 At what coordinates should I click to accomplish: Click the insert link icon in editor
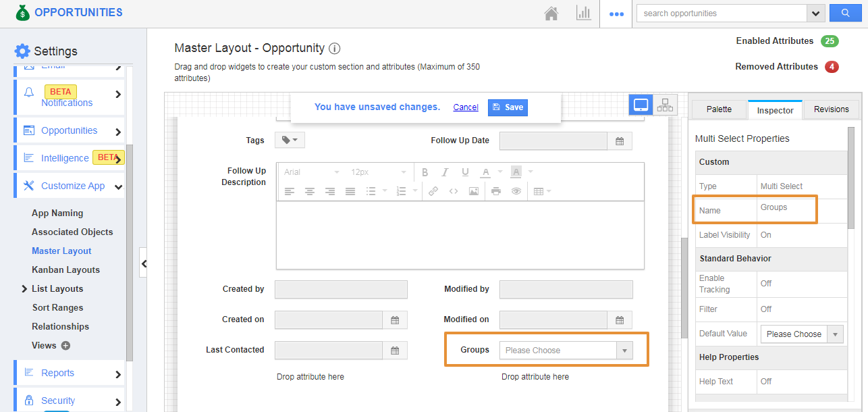pyautogui.click(x=433, y=191)
